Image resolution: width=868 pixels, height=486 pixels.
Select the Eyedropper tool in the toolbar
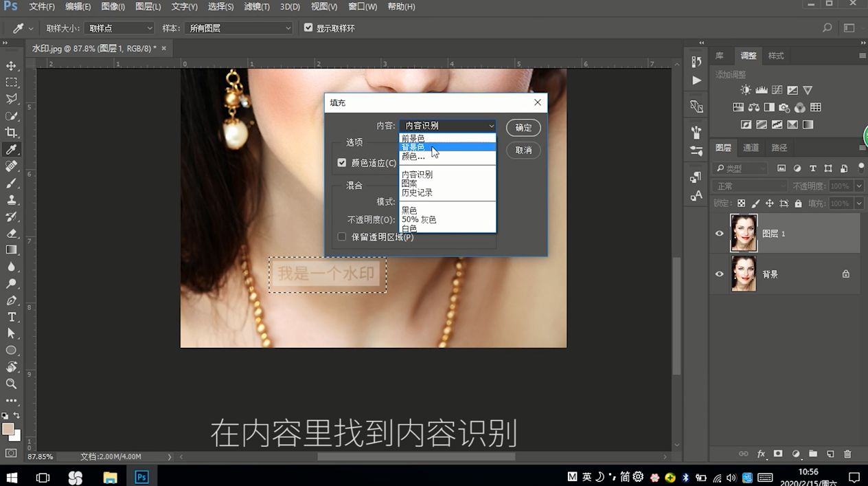[x=11, y=149]
